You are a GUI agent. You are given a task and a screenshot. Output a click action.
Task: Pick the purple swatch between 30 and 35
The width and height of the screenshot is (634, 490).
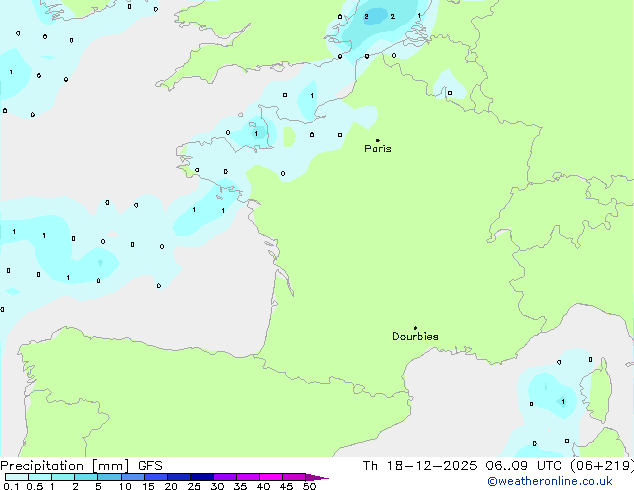click(x=224, y=477)
